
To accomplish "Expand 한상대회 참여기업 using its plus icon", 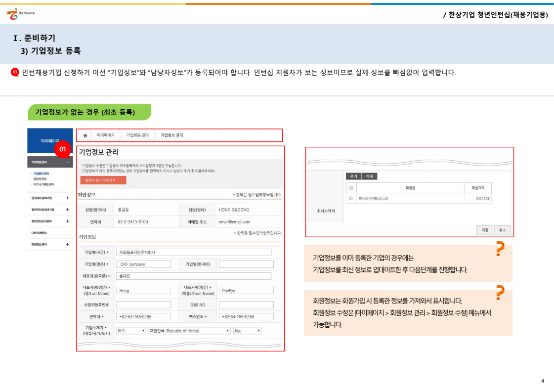I will (x=67, y=198).
